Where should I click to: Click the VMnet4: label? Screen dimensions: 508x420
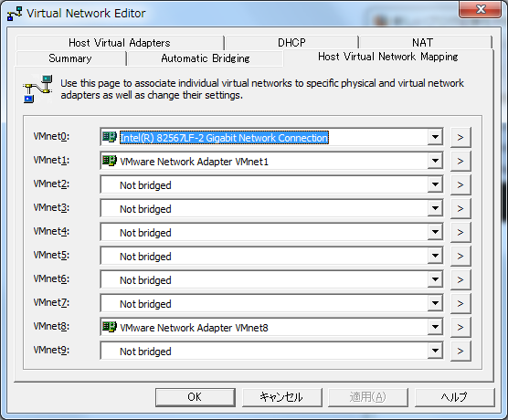pyautogui.click(x=51, y=231)
